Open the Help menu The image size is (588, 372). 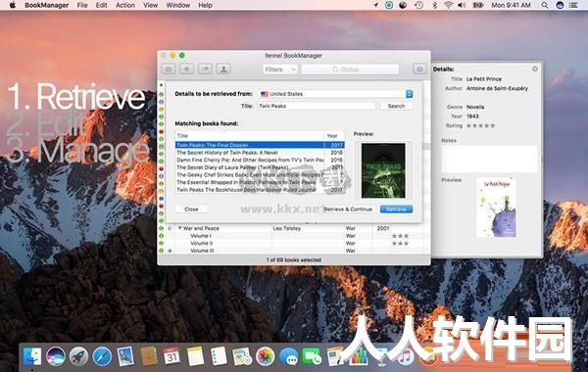point(205,5)
